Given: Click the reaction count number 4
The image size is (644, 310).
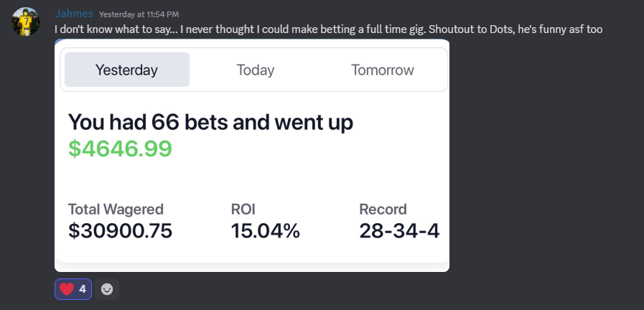Looking at the screenshot, I should click(x=83, y=289).
